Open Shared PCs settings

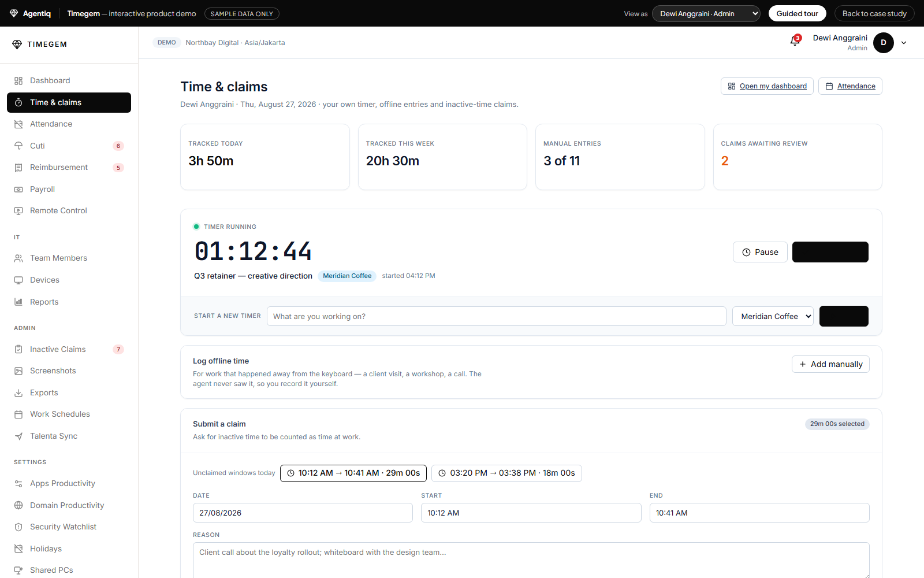pyautogui.click(x=69, y=570)
